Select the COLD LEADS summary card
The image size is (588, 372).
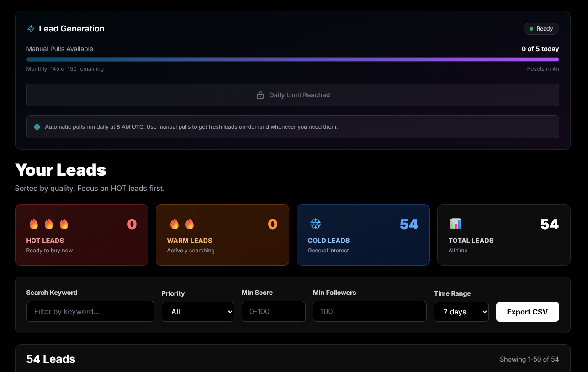click(363, 235)
